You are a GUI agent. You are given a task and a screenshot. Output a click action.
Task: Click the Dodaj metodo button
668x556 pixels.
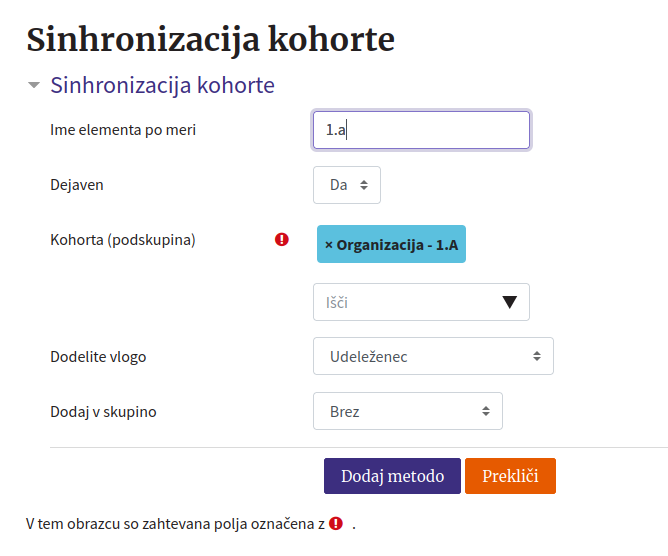392,476
